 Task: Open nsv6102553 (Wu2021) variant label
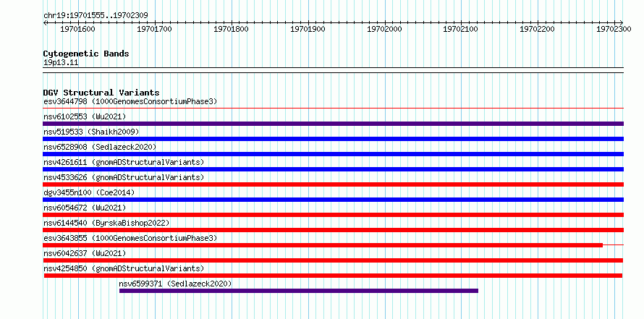tap(85, 116)
